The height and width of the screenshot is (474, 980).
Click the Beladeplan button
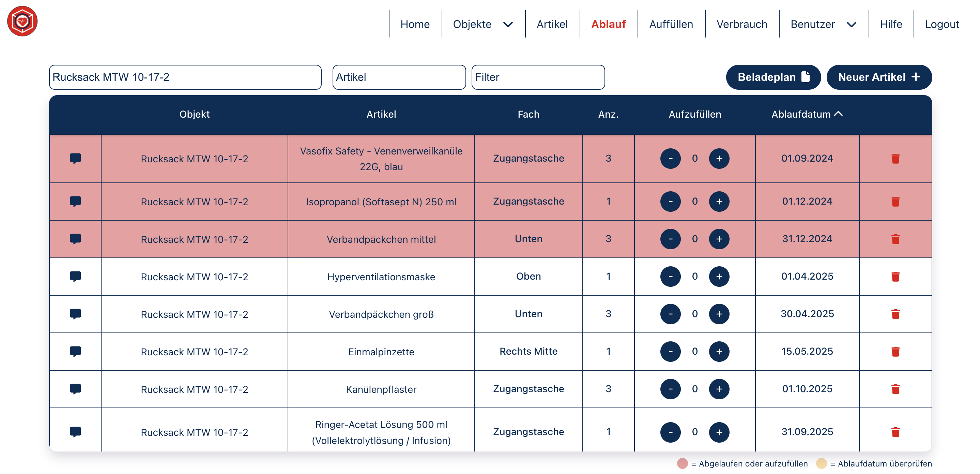(773, 77)
